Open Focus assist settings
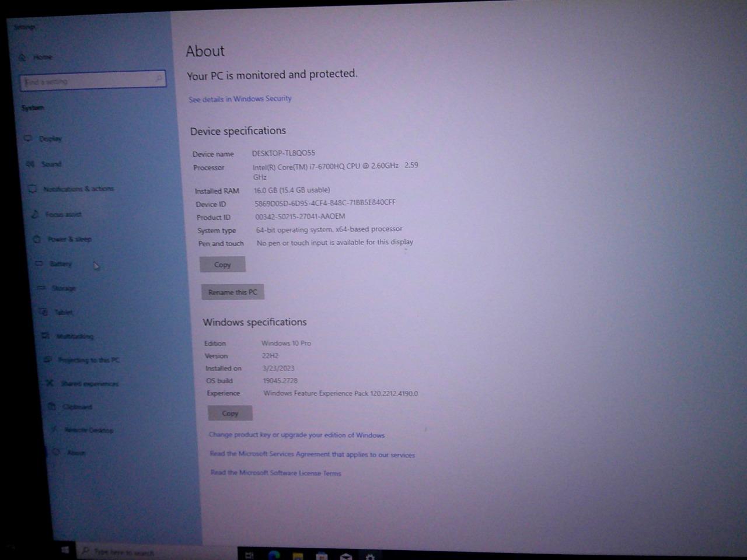This screenshot has width=747, height=560. point(57,215)
